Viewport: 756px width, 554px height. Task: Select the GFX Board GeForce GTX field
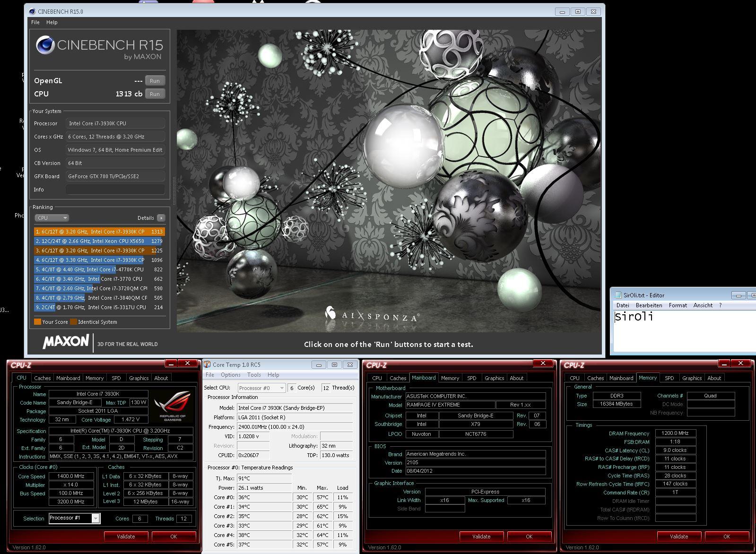click(x=115, y=176)
